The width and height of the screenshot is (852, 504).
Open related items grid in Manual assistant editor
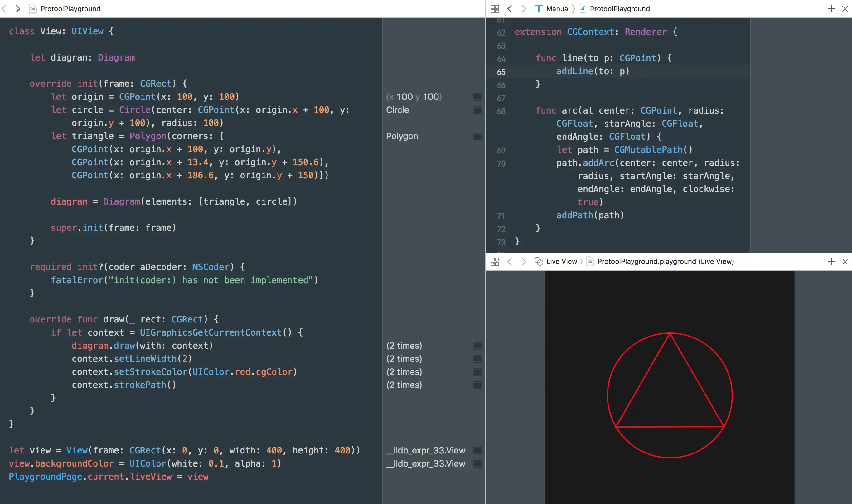coord(495,9)
